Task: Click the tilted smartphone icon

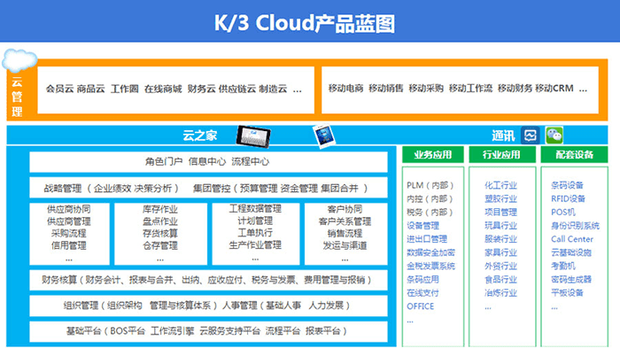Action: pyautogui.click(x=323, y=136)
